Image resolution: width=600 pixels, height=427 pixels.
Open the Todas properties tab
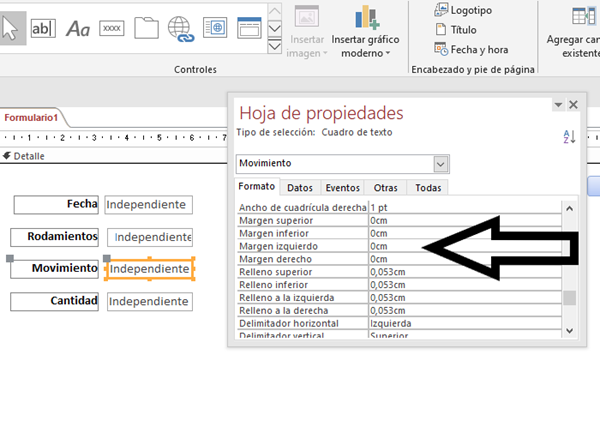pyautogui.click(x=427, y=187)
